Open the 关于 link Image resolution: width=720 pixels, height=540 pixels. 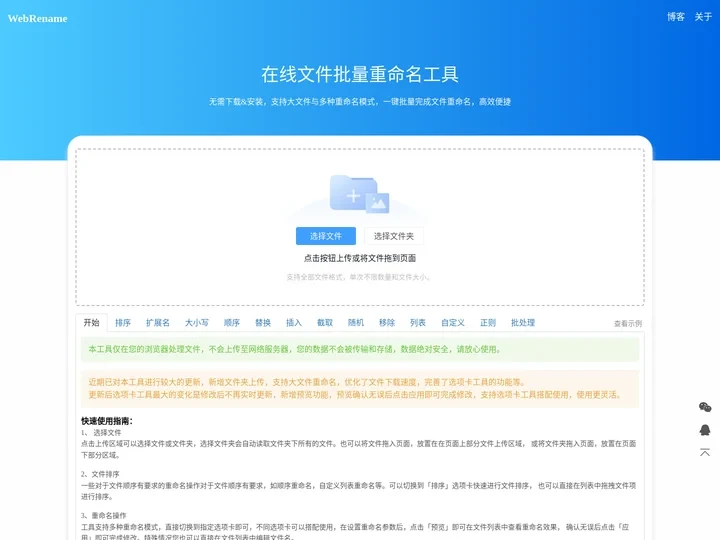pos(703,17)
